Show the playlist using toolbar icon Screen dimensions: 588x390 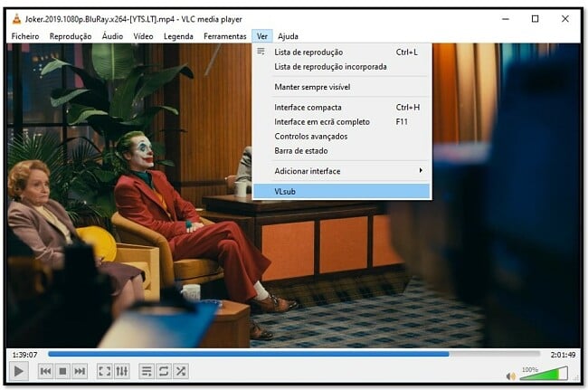[x=147, y=371]
